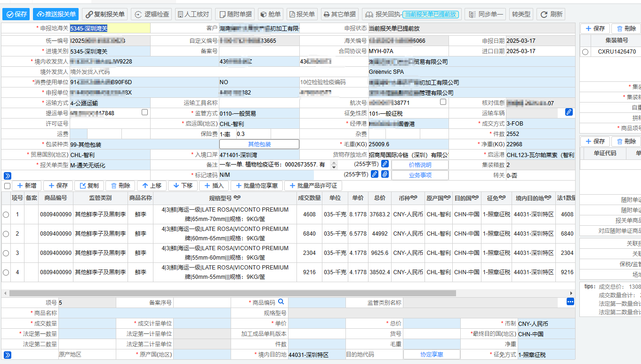
Task: Open the 舱单 manifest button
Action: click(271, 14)
